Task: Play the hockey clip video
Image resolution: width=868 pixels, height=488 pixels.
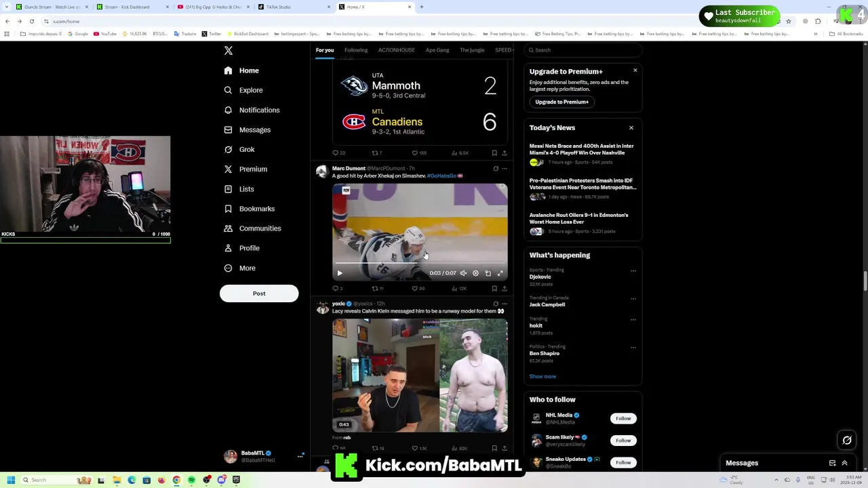Action: (340, 273)
